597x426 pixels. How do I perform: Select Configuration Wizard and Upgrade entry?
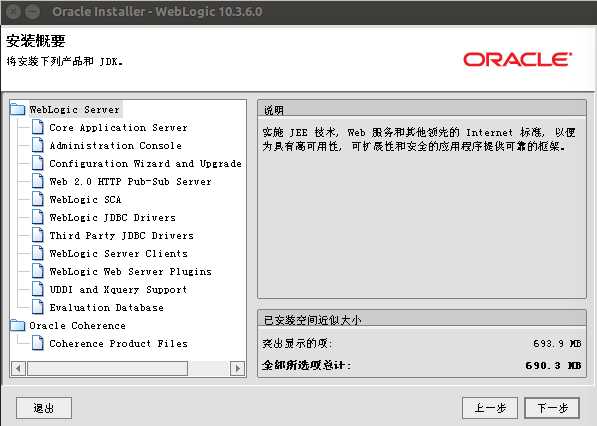coord(145,164)
